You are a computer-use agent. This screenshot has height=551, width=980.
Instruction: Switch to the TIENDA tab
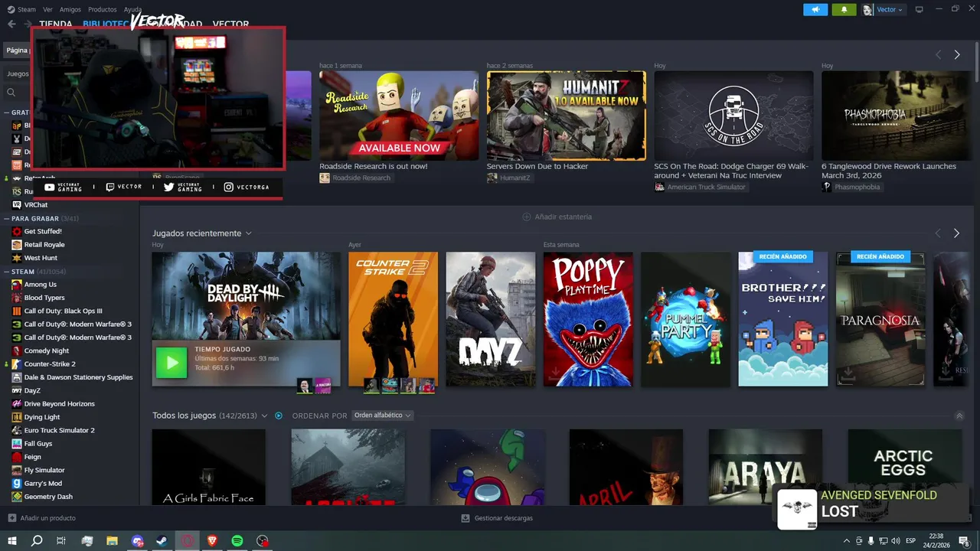(56, 24)
